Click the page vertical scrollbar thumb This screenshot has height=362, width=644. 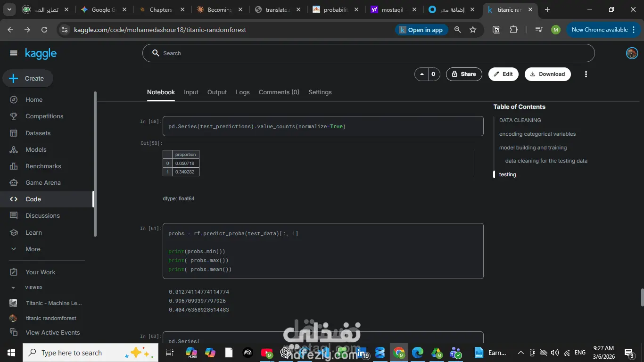click(x=642, y=297)
